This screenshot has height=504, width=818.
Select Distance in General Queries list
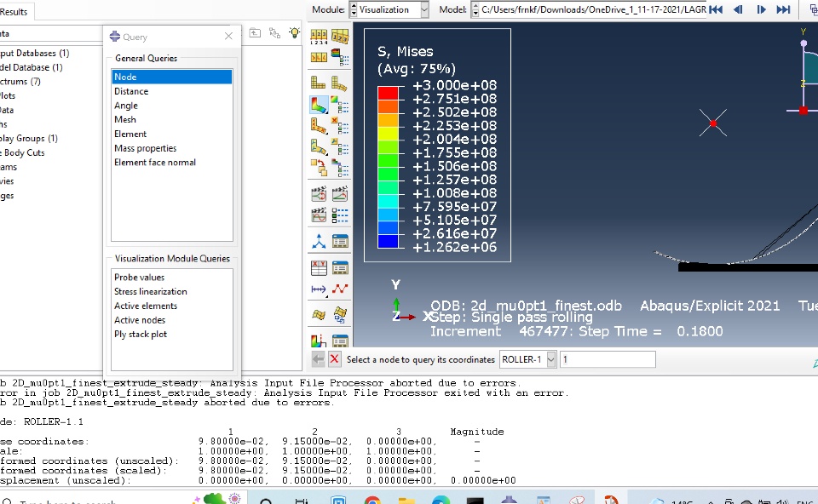(131, 91)
